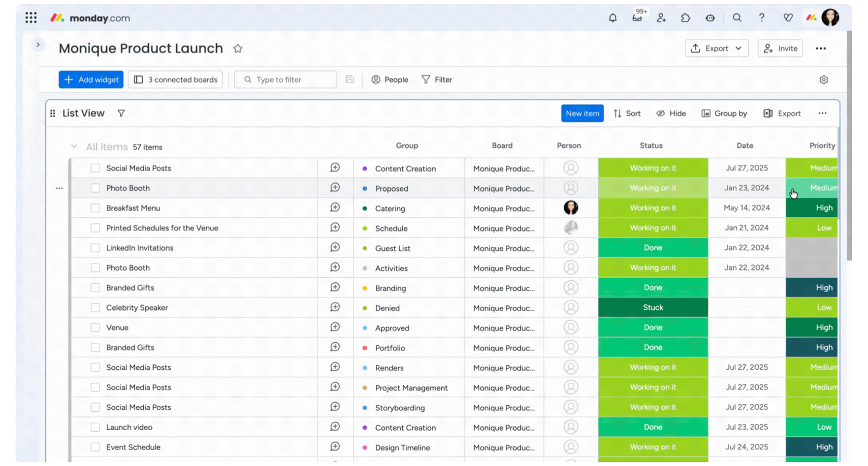
Task: Click the New item button
Action: pos(582,113)
